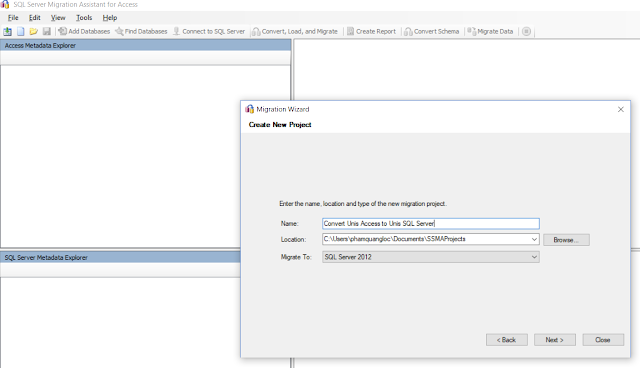This screenshot has height=368, width=640.
Task: Open the Tools menu
Action: 84,18
